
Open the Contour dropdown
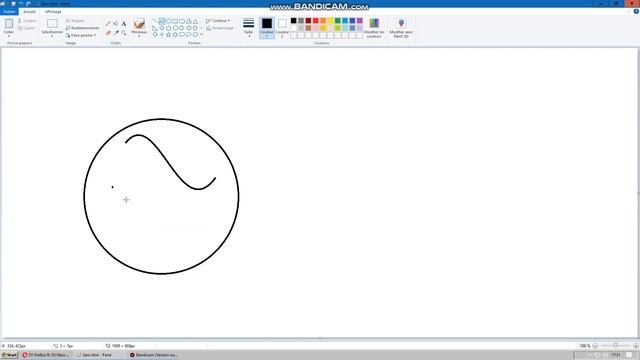point(218,21)
